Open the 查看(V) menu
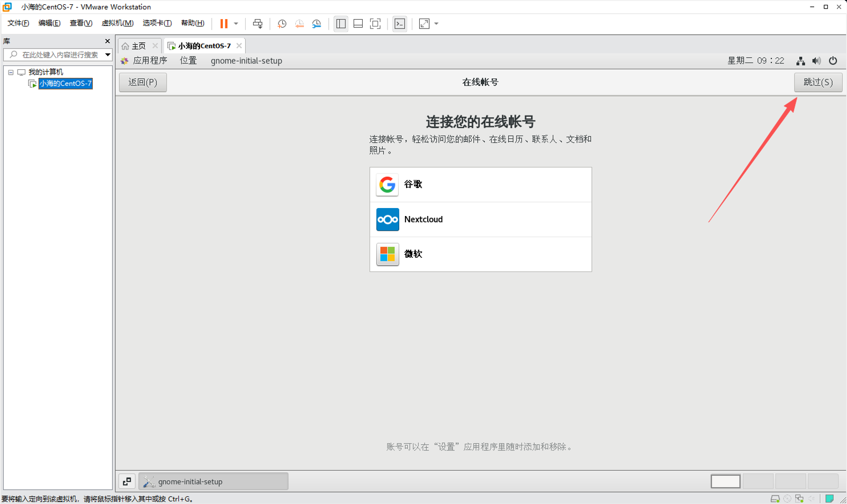This screenshot has width=847, height=504. point(81,23)
